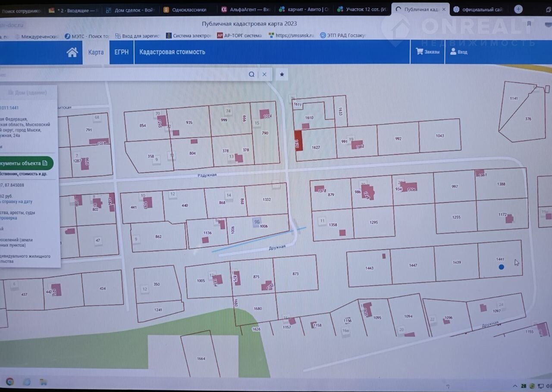Open the Кадастровая стоимость tab
The height and width of the screenshot is (392, 552).
pyautogui.click(x=172, y=52)
